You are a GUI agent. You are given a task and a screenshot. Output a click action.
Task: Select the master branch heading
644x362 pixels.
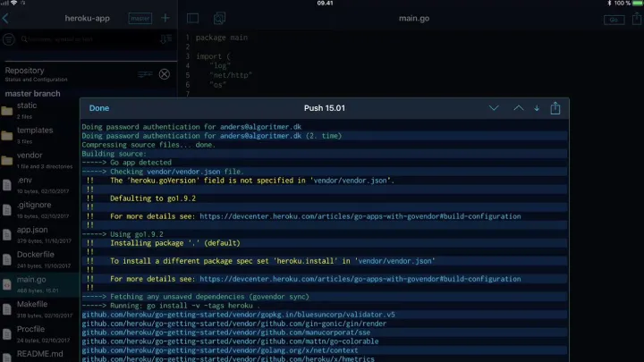click(32, 94)
